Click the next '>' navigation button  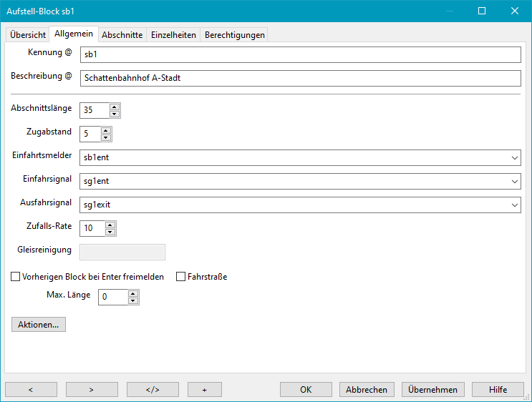click(x=92, y=390)
